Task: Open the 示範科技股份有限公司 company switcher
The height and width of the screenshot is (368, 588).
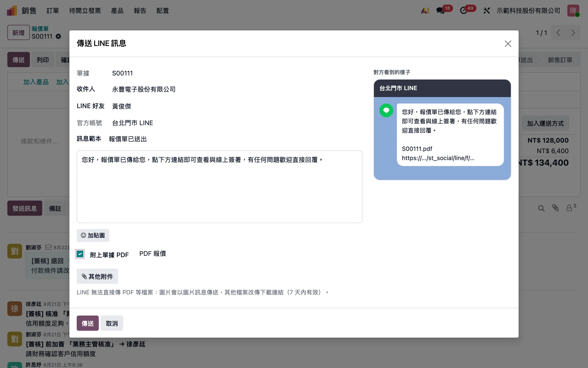Action: pyautogui.click(x=528, y=11)
